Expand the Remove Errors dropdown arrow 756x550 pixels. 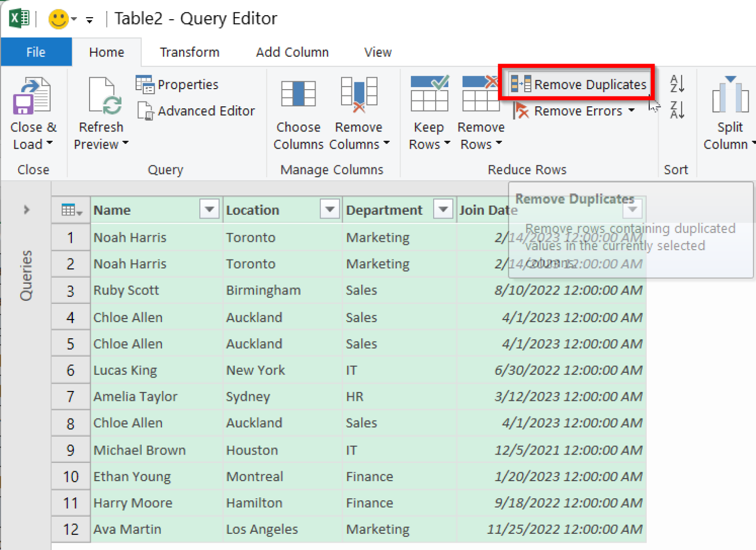[632, 111]
